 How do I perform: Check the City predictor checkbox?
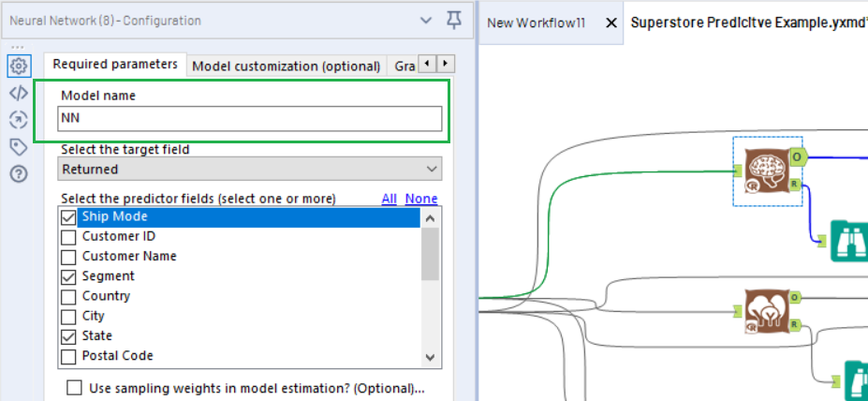68,317
